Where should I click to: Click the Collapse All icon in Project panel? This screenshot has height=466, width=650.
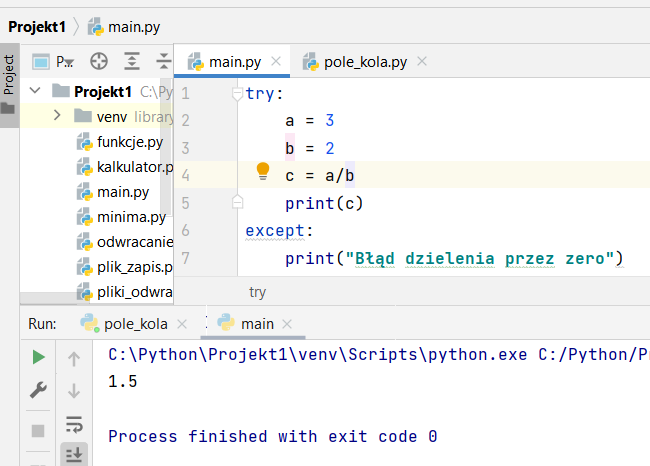click(164, 61)
